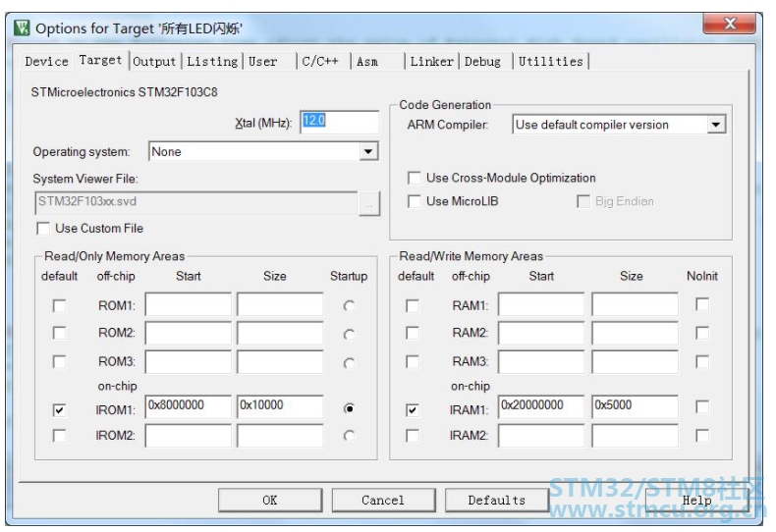This screenshot has width=776, height=532.
Task: Select IROM1 Startup radio button
Action: tap(349, 408)
